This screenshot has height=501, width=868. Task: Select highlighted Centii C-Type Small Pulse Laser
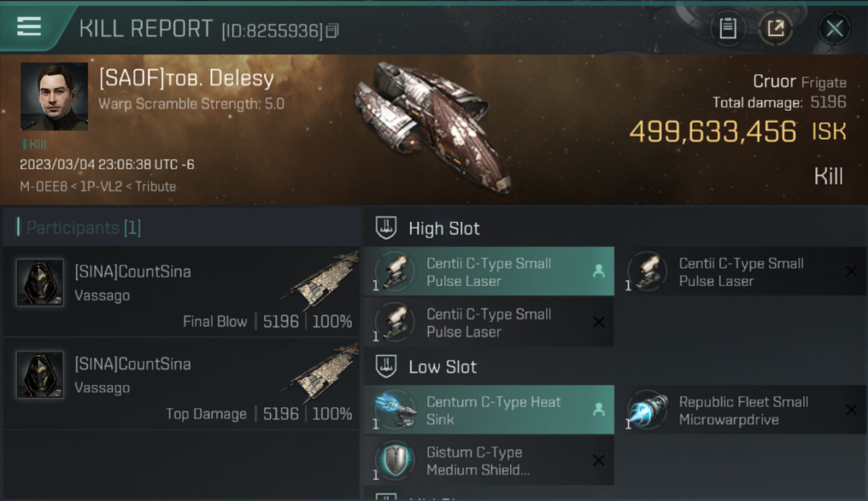pos(489,272)
